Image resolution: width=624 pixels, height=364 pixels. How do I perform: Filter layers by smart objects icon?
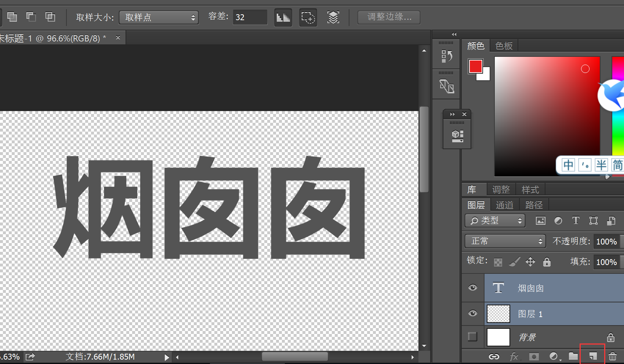point(611,221)
